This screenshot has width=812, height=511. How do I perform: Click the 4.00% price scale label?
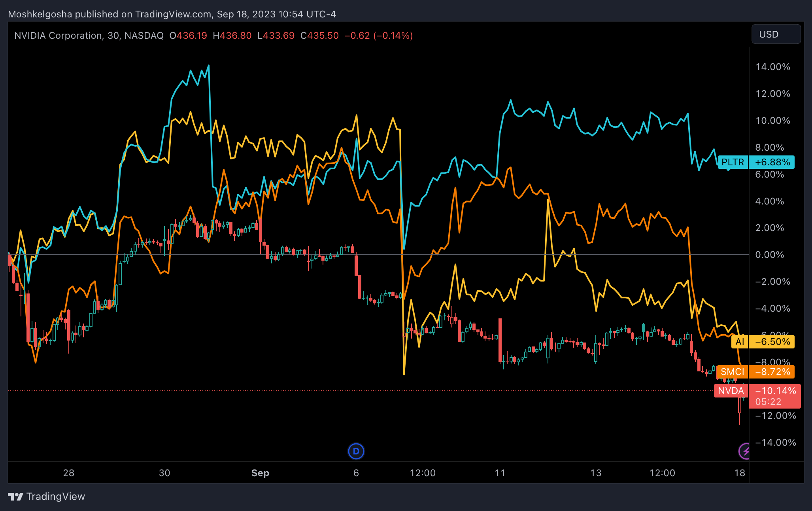point(770,201)
